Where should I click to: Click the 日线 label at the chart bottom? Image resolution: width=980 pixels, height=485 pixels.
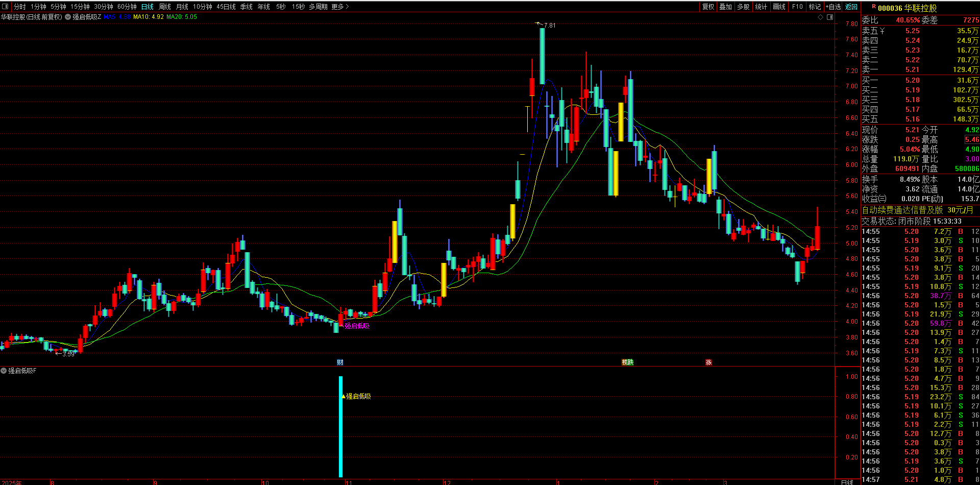point(847,482)
